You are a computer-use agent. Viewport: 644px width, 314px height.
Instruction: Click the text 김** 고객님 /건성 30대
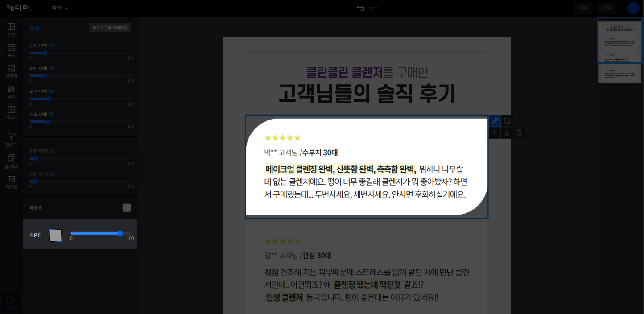pos(297,256)
